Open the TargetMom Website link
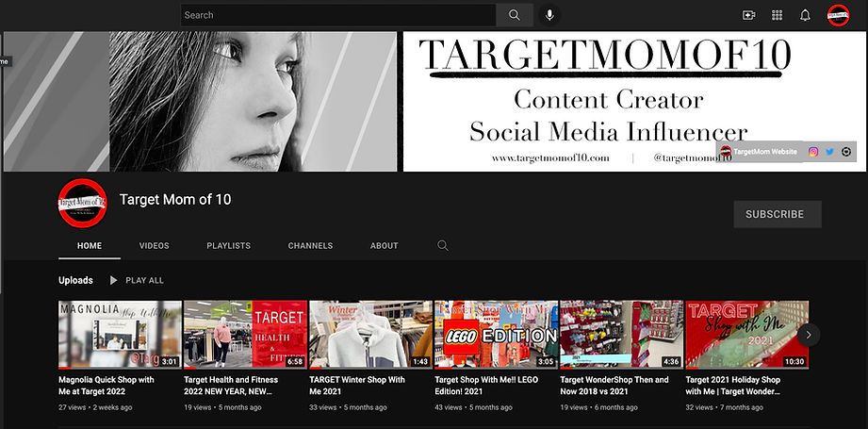The image size is (868, 429). point(760,152)
